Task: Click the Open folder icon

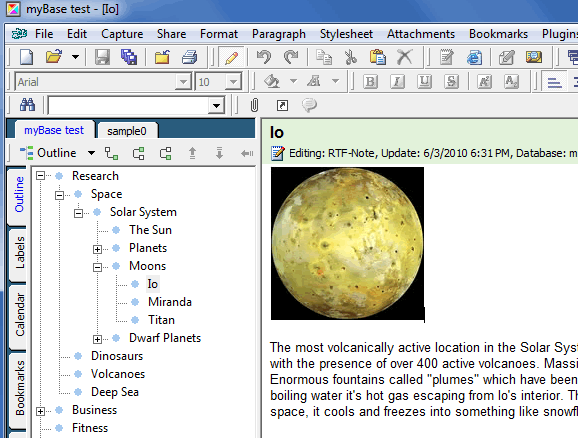Action: click(54, 57)
